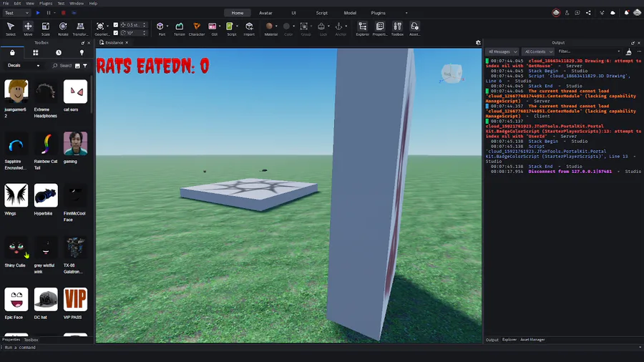
Task: Switch to the Explorer tab at bottom right
Action: pyautogui.click(x=509, y=339)
